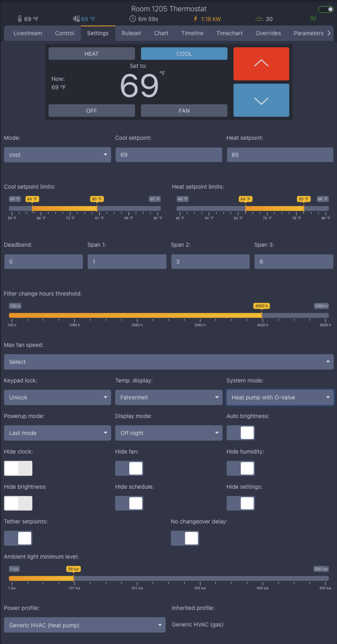337x644 pixels.
Task: Click the brightness lux icon
Action: point(259,19)
